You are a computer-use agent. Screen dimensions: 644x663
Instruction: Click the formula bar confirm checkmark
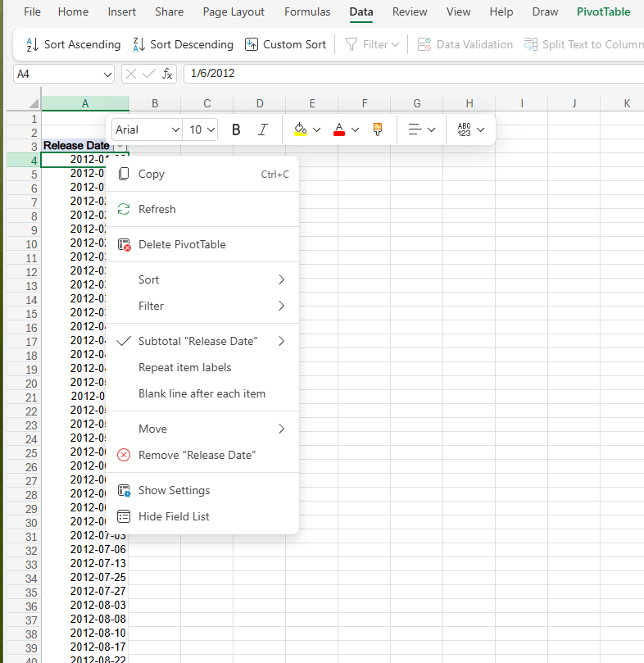(x=149, y=74)
